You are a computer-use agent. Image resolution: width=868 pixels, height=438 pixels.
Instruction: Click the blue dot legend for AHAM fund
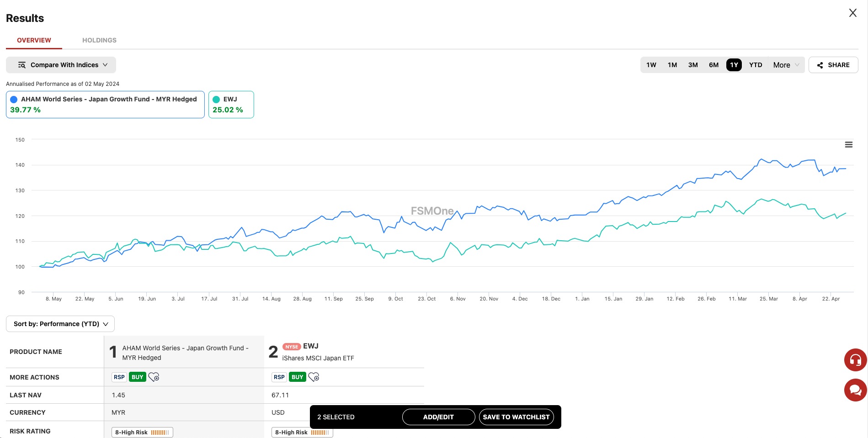click(x=14, y=99)
